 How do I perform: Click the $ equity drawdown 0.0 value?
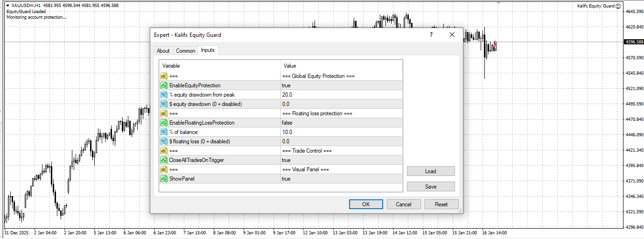(x=286, y=104)
